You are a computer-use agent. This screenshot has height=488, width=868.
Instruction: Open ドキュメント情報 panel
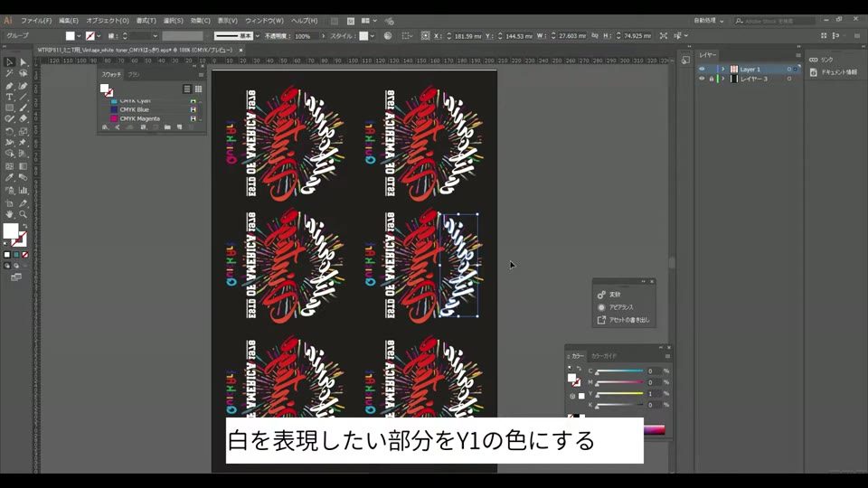coord(834,72)
